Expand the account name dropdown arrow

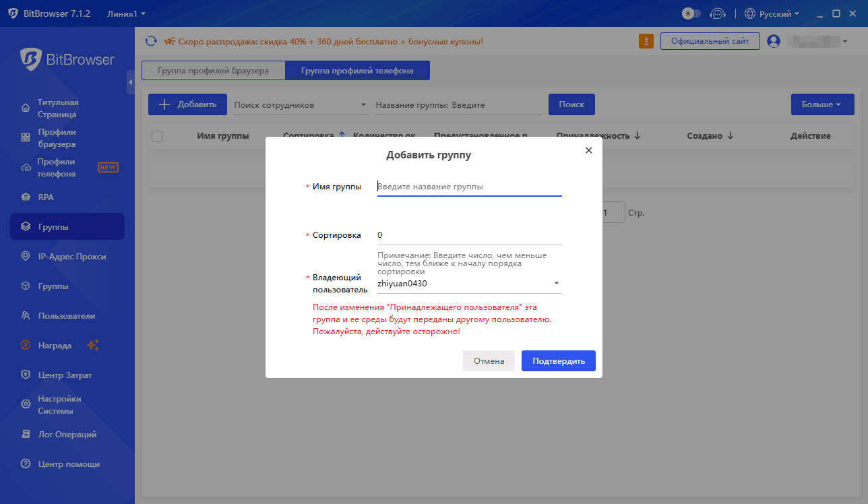point(845,42)
